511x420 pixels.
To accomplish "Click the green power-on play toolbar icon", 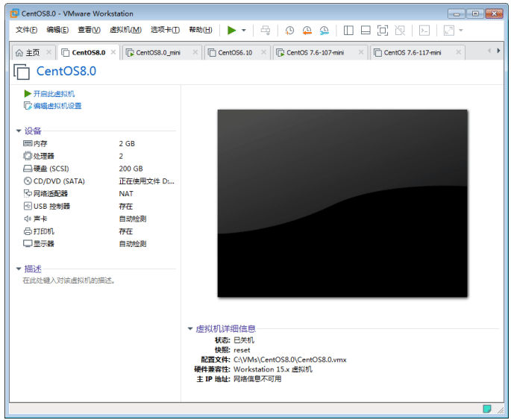I will [231, 31].
